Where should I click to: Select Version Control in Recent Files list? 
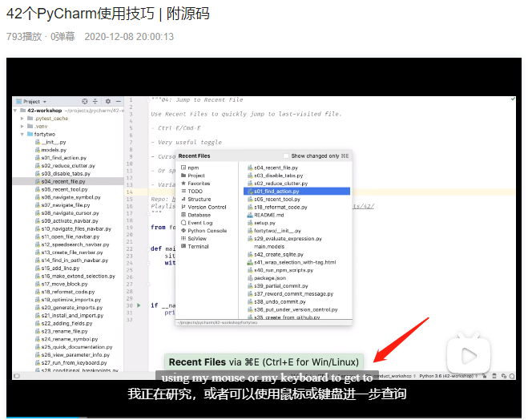(204, 207)
